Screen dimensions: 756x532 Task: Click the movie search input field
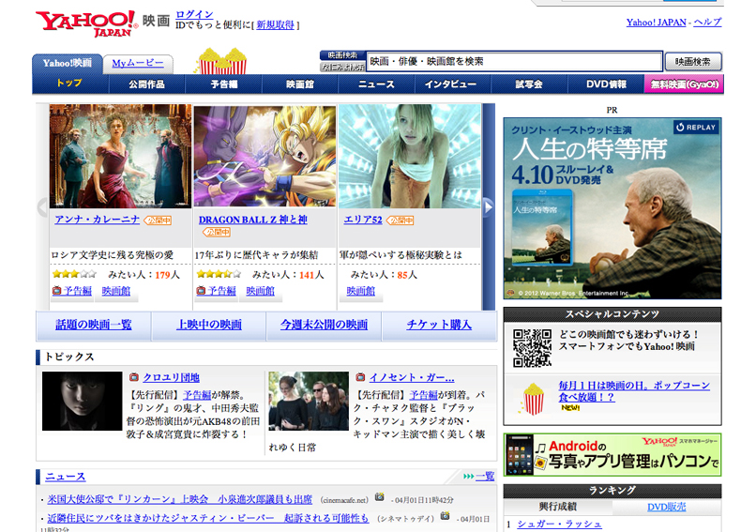514,62
